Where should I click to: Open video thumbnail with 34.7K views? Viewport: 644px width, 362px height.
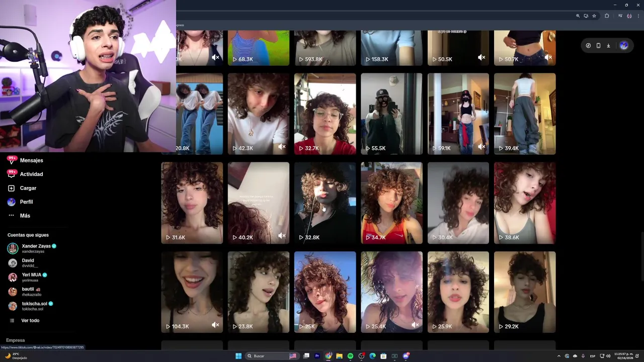[x=391, y=203]
